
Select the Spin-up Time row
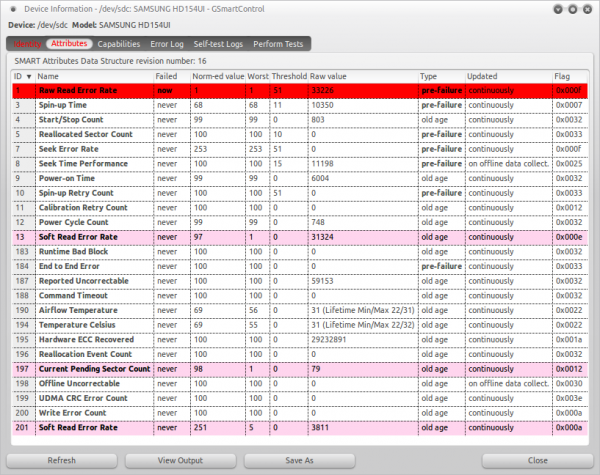[x=300, y=105]
